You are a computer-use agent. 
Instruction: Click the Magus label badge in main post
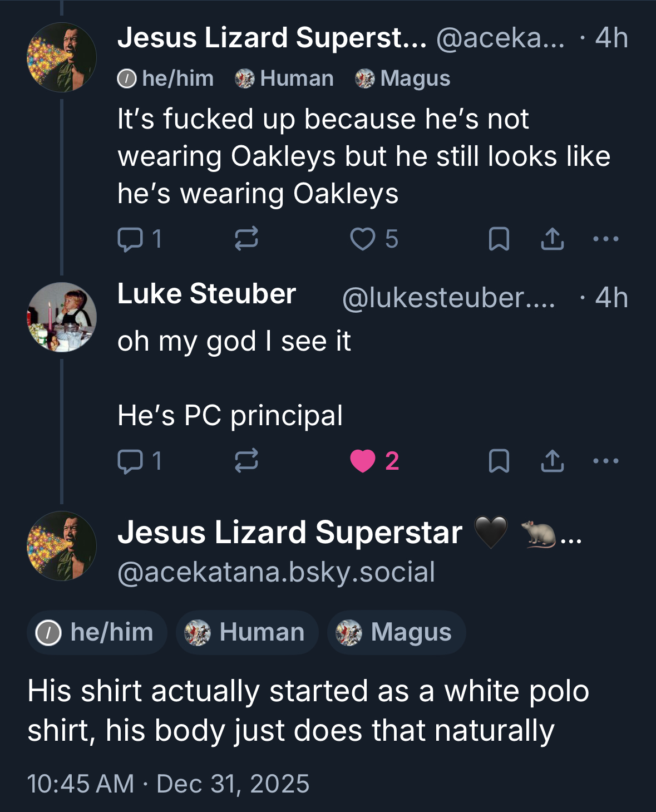coord(396,633)
